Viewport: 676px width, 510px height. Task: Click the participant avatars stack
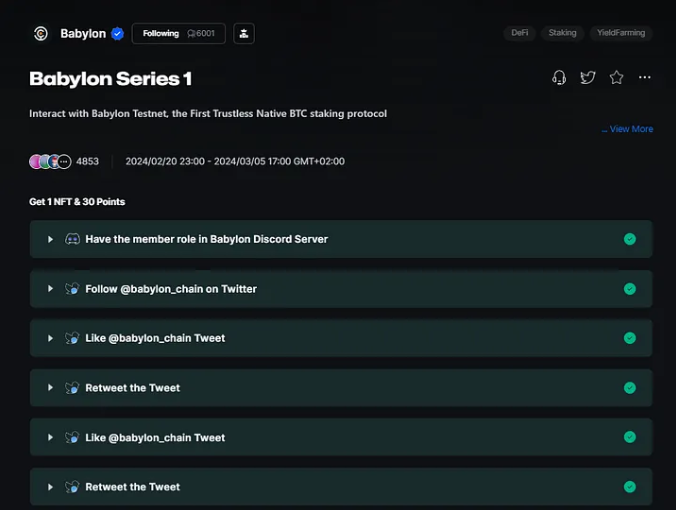coord(50,162)
